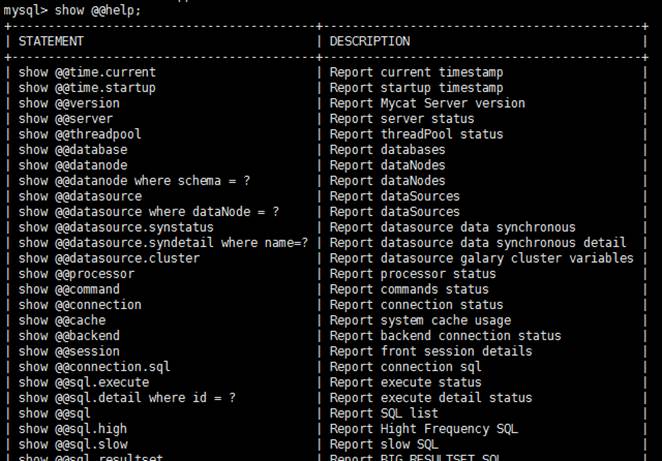
Task: Click the 'show @@time.startup' statement
Action: [x=87, y=88]
